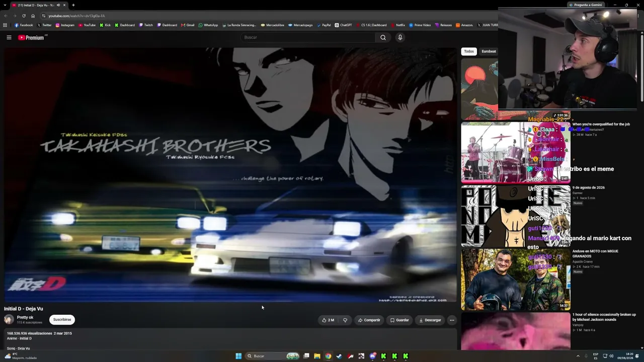Open the drummer video thumbnail

[x=516, y=152]
